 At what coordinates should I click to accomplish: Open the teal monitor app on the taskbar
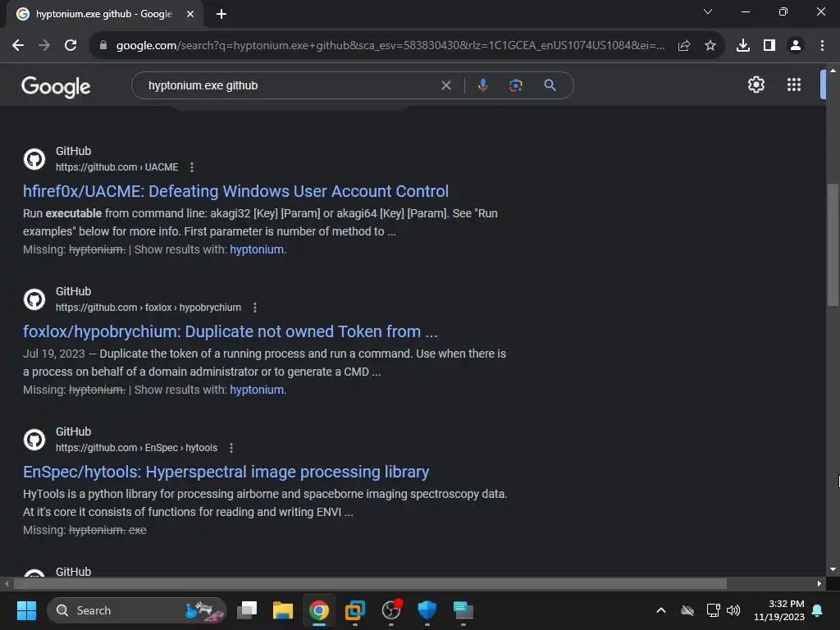click(463, 610)
